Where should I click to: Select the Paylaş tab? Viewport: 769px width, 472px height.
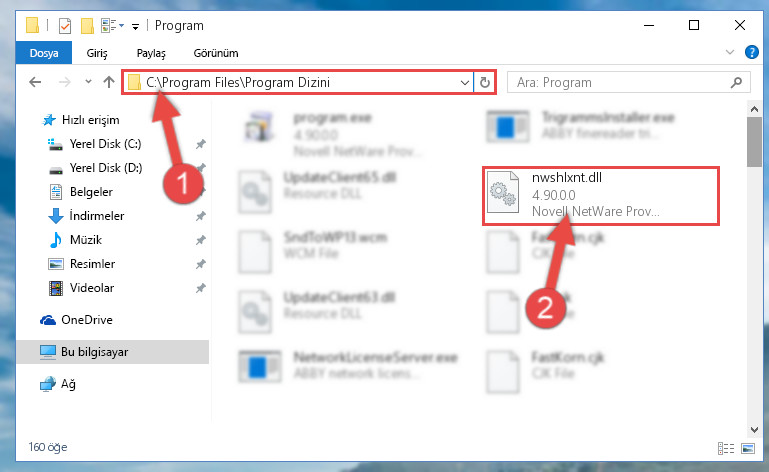(x=151, y=53)
